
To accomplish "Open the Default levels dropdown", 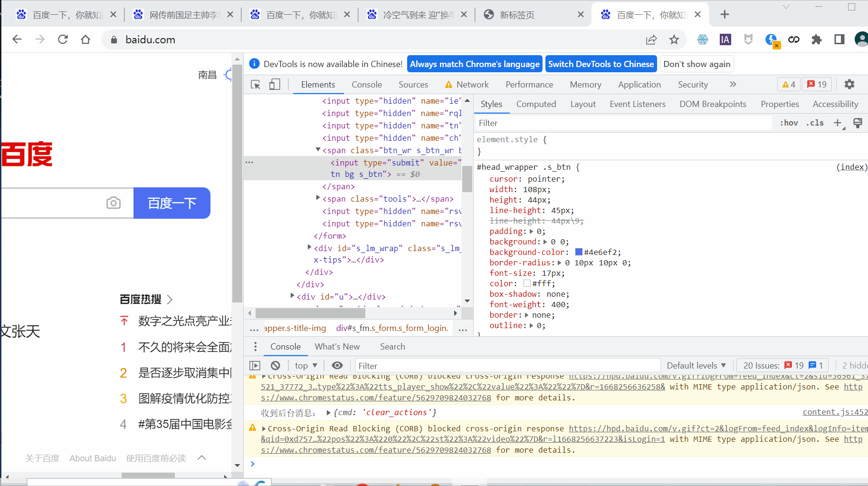I will tap(696, 365).
